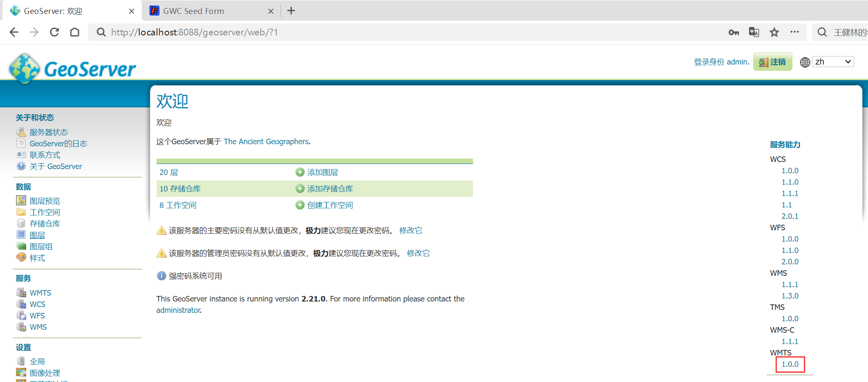This screenshot has height=382, width=868.
Task: Click the WFS service icon in sidebar
Action: 21,315
